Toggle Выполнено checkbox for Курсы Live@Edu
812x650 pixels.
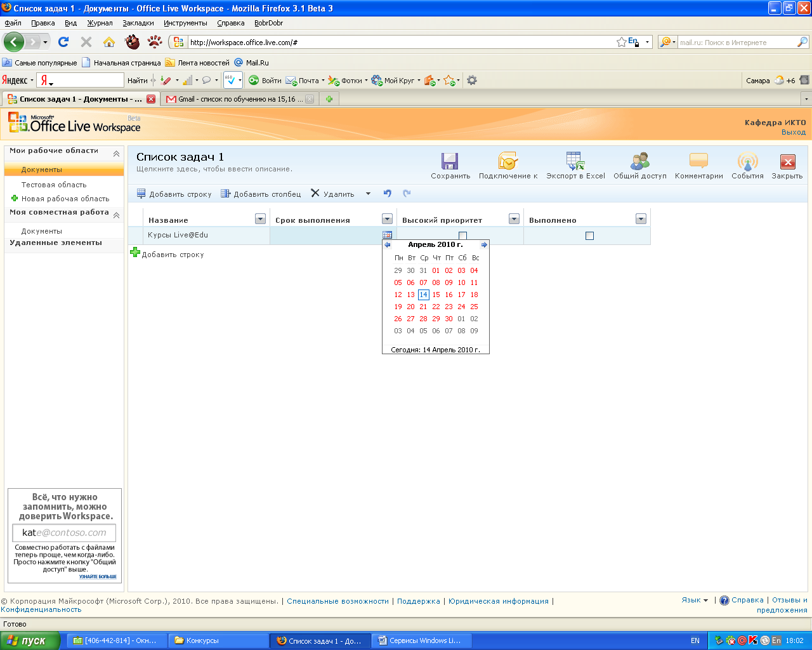[589, 235]
